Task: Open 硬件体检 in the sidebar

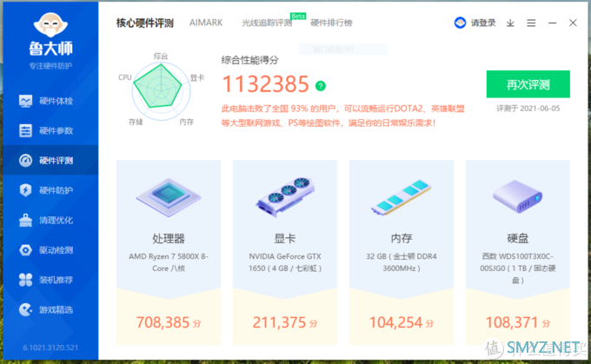Action: (x=50, y=101)
